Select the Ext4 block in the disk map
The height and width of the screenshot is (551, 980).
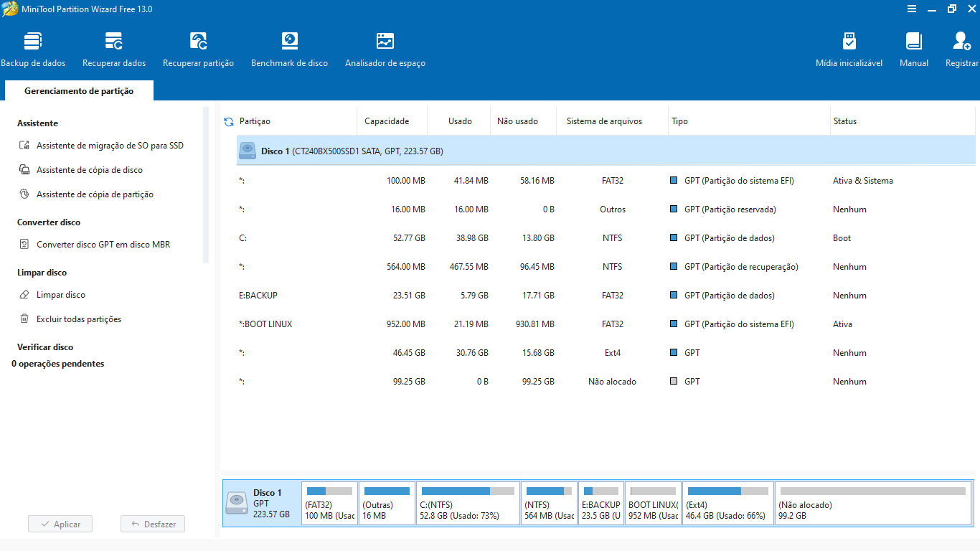tap(727, 503)
